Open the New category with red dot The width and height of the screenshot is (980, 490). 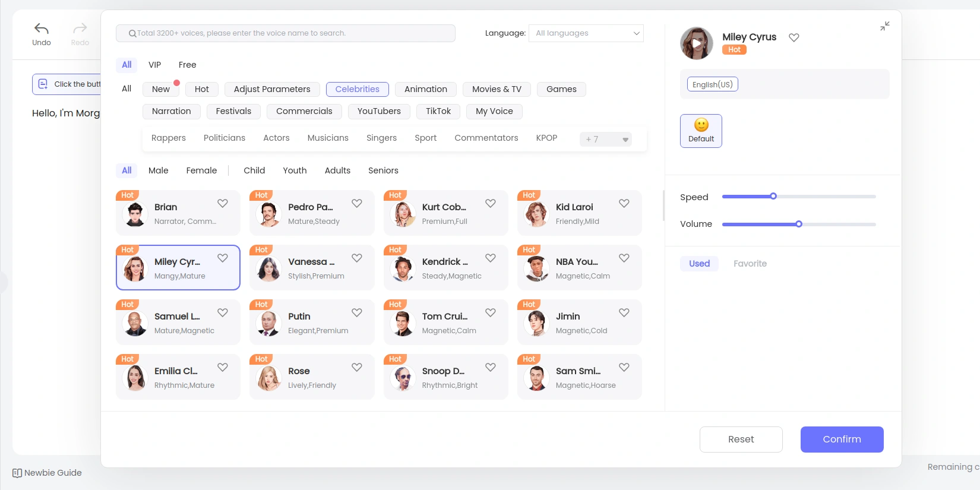(x=160, y=89)
